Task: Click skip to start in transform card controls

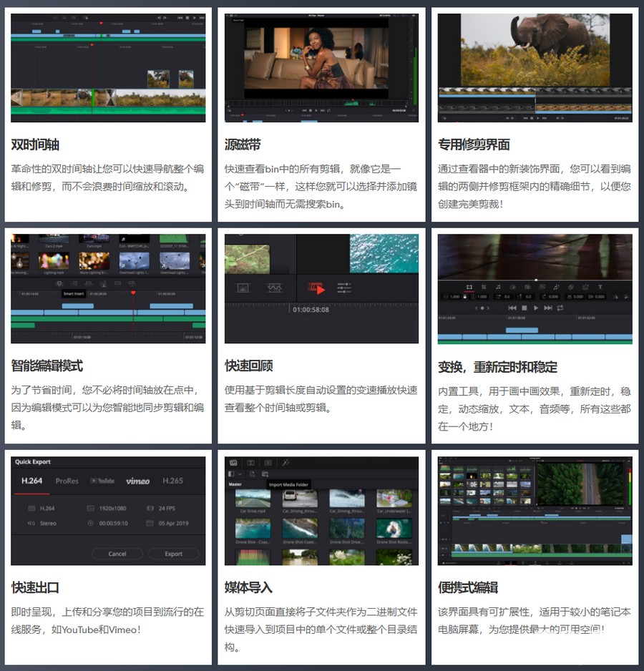Action: point(512,308)
